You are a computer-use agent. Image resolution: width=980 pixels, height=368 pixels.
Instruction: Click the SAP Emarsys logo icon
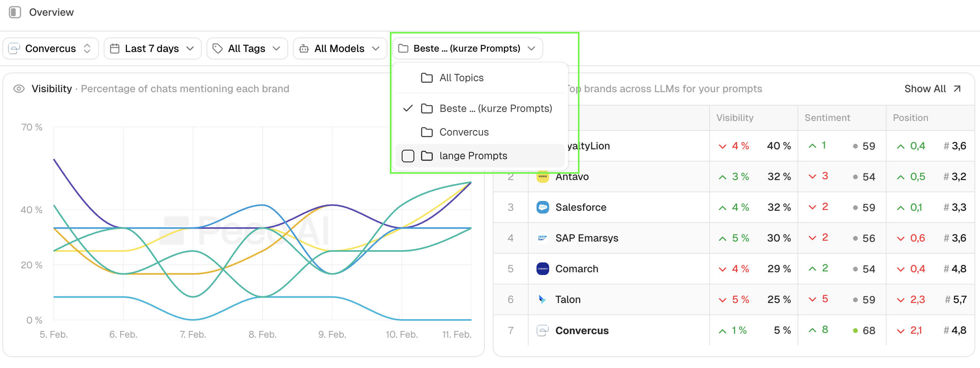[543, 238]
